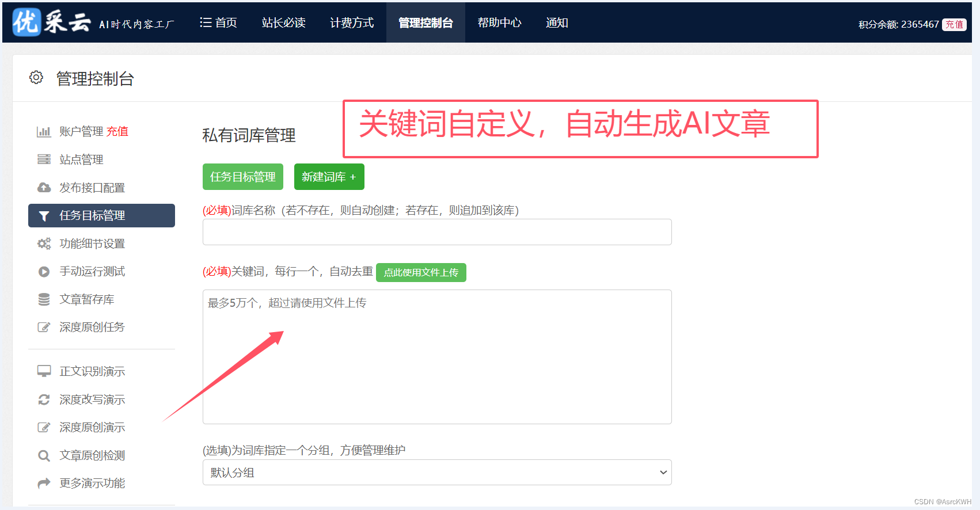Focus the 词库名称 input field
The height and width of the screenshot is (510, 980).
tap(437, 232)
